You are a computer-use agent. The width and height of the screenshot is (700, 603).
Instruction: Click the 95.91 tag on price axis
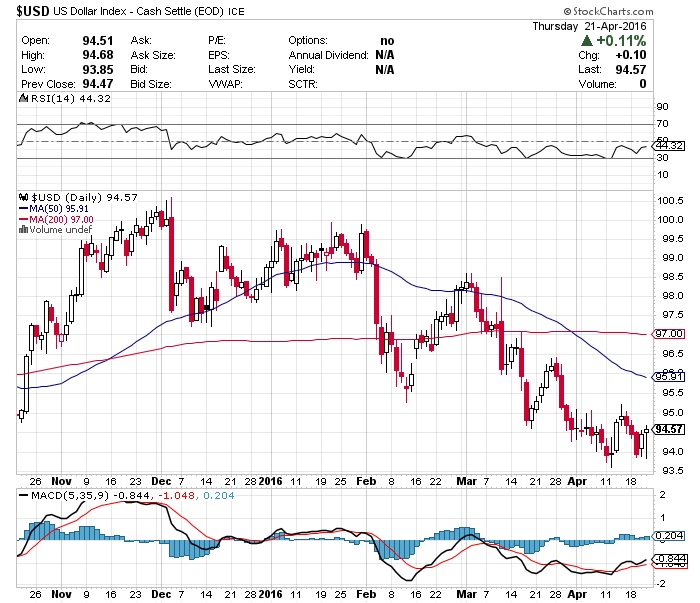pyautogui.click(x=670, y=377)
